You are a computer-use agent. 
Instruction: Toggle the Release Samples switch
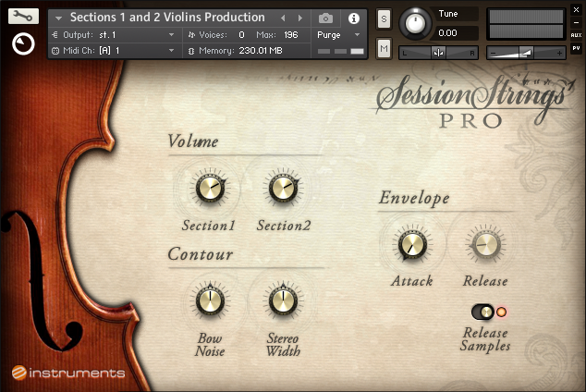point(482,312)
